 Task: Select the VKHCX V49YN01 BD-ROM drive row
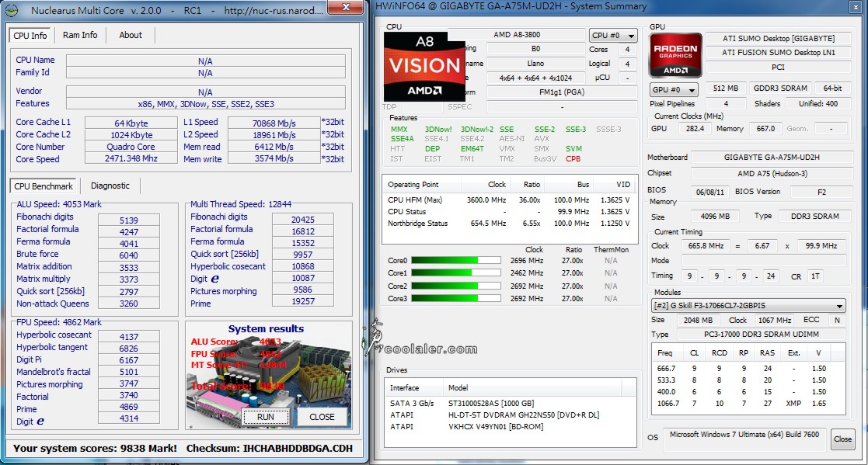pyautogui.click(x=510, y=426)
